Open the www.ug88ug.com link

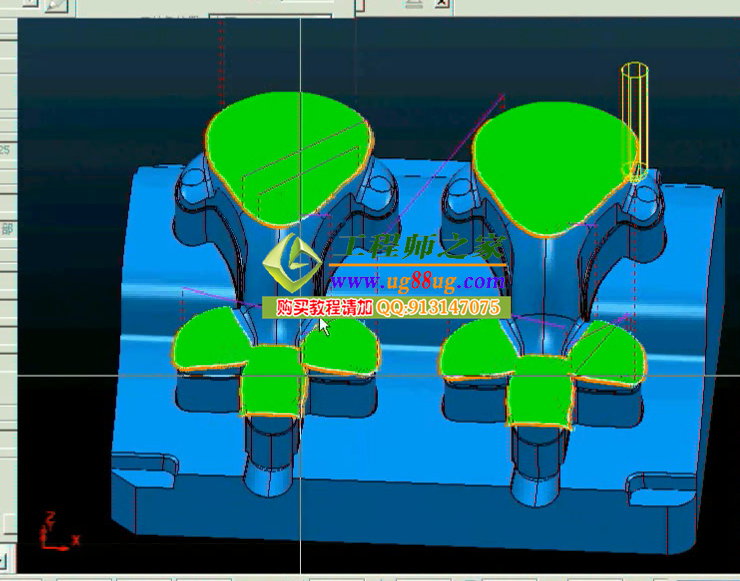tap(418, 283)
